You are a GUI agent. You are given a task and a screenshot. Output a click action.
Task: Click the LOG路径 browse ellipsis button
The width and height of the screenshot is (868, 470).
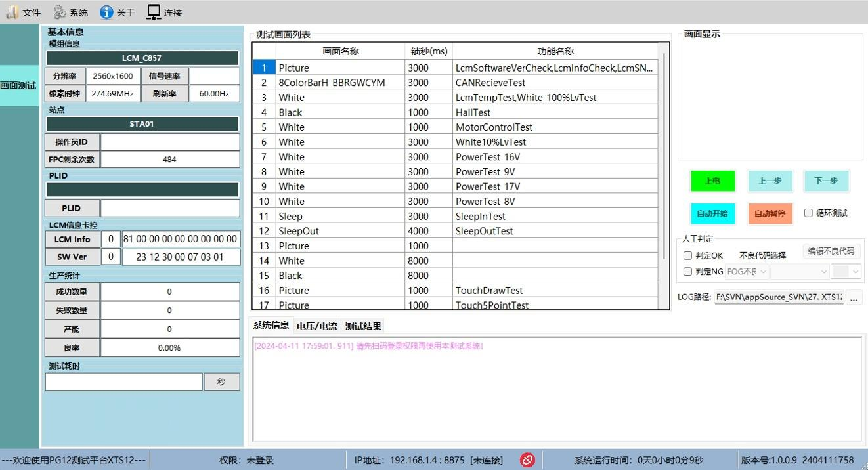(854, 297)
